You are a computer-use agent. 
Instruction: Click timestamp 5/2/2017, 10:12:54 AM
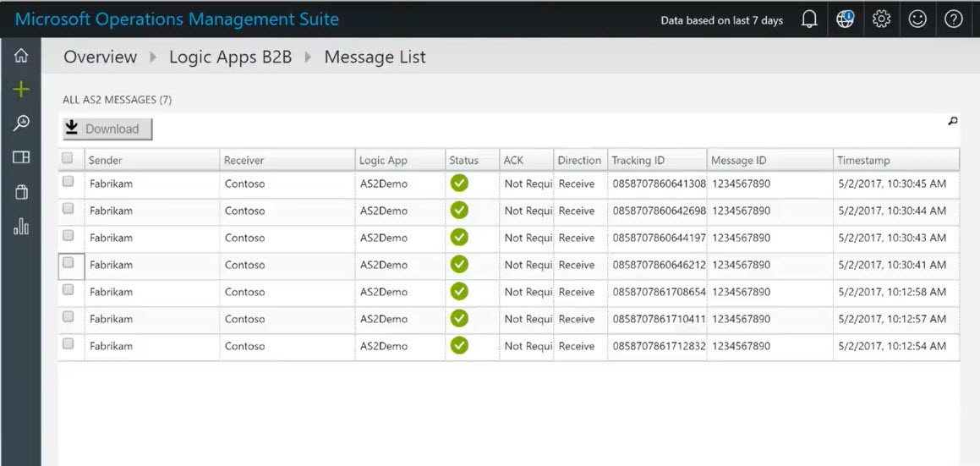(x=892, y=346)
